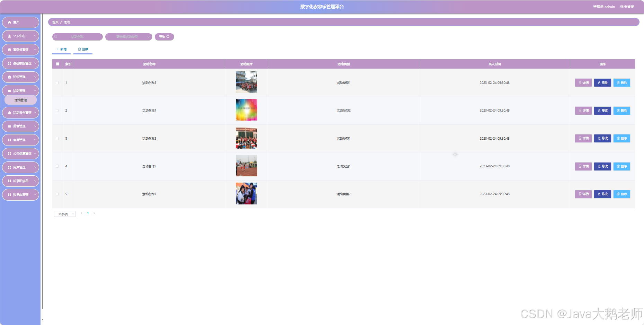Open the 活动名称3 photo thumbnail
Viewport: 644px width, 325px height.
[x=247, y=138]
